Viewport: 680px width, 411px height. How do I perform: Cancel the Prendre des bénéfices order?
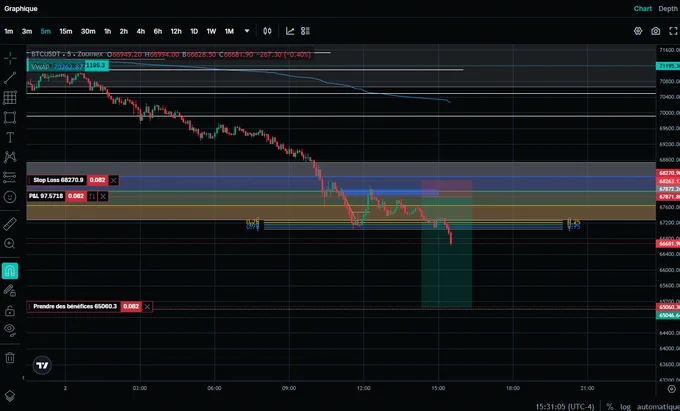click(147, 307)
